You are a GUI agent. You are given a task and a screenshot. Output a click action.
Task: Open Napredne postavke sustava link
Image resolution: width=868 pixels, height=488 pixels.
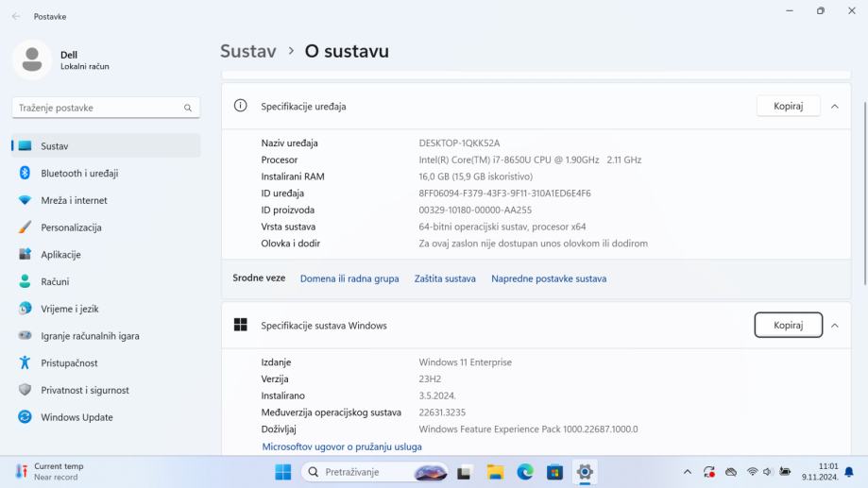click(549, 278)
